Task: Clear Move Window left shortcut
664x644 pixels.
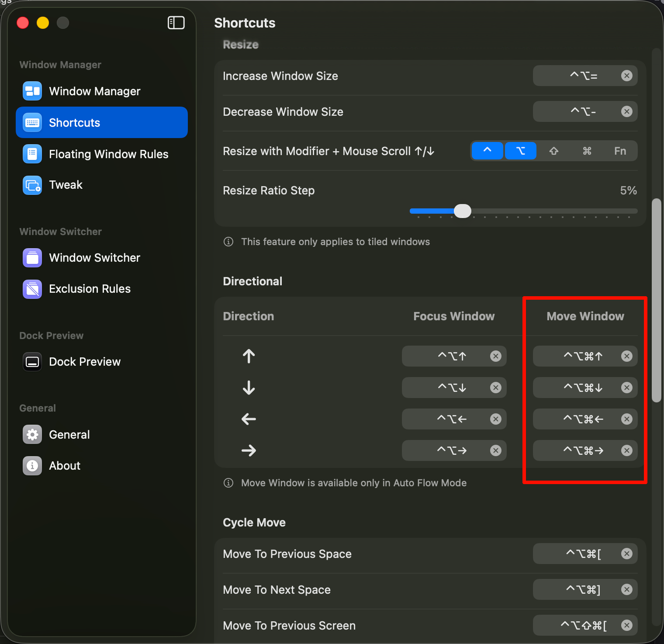Action: (x=627, y=419)
